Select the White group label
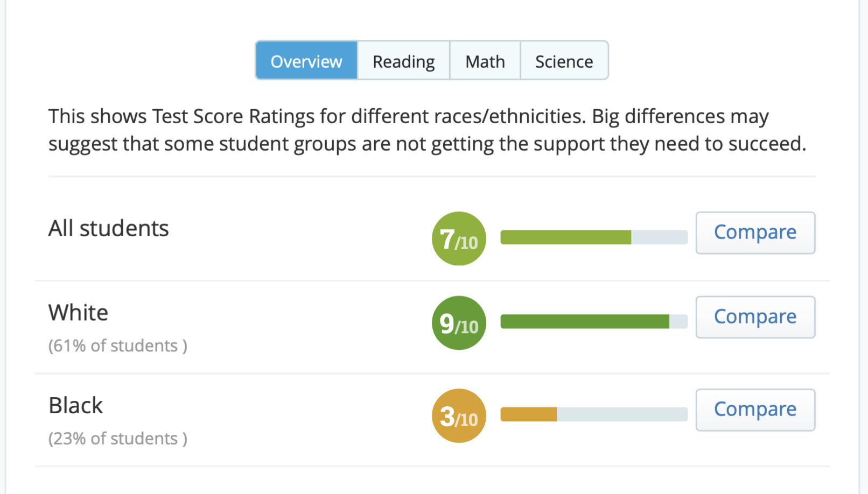This screenshot has height=494, width=868. click(79, 312)
